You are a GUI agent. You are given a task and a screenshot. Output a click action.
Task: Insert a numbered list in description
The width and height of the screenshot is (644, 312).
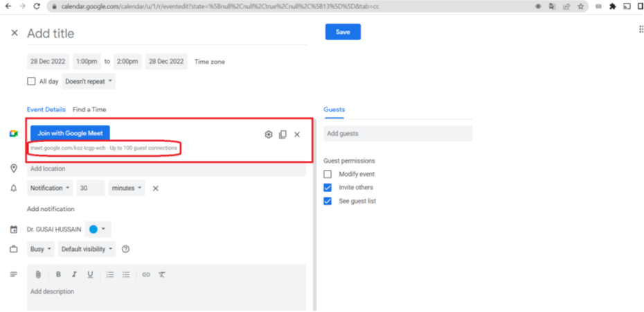pyautogui.click(x=110, y=275)
